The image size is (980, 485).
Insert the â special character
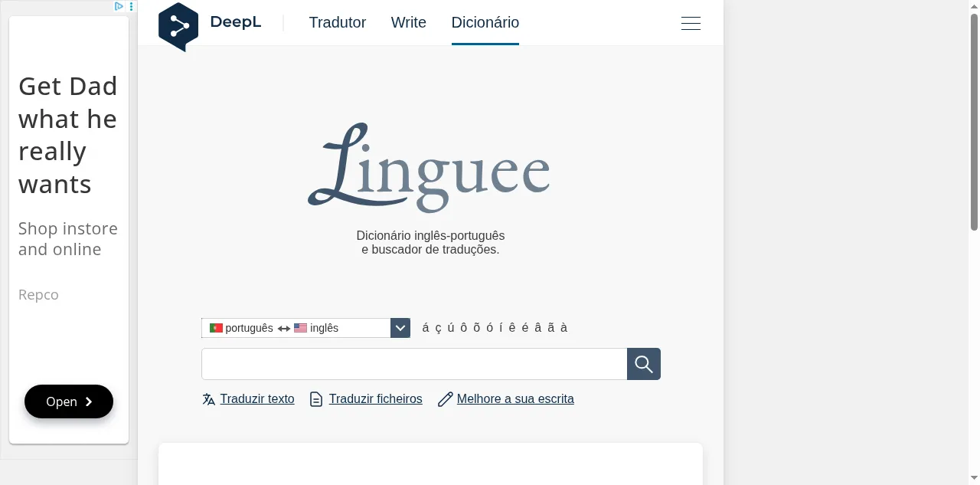point(538,328)
